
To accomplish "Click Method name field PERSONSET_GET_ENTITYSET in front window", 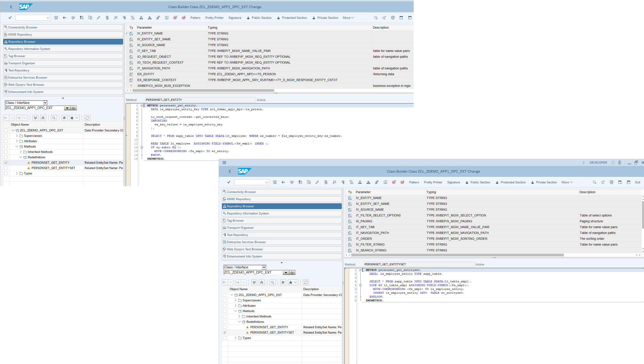I will click(419, 264).
